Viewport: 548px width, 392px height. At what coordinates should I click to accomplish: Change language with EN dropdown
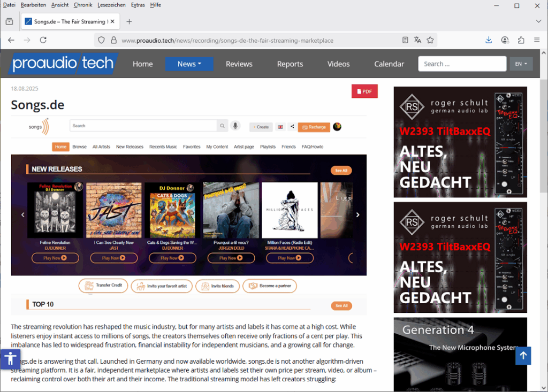(x=521, y=64)
